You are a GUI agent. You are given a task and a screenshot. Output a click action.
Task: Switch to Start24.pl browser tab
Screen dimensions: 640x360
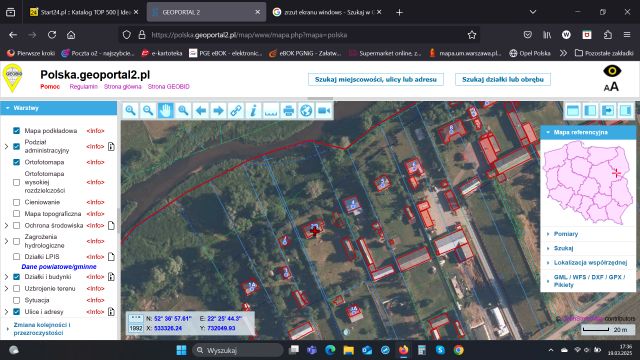[x=85, y=12]
